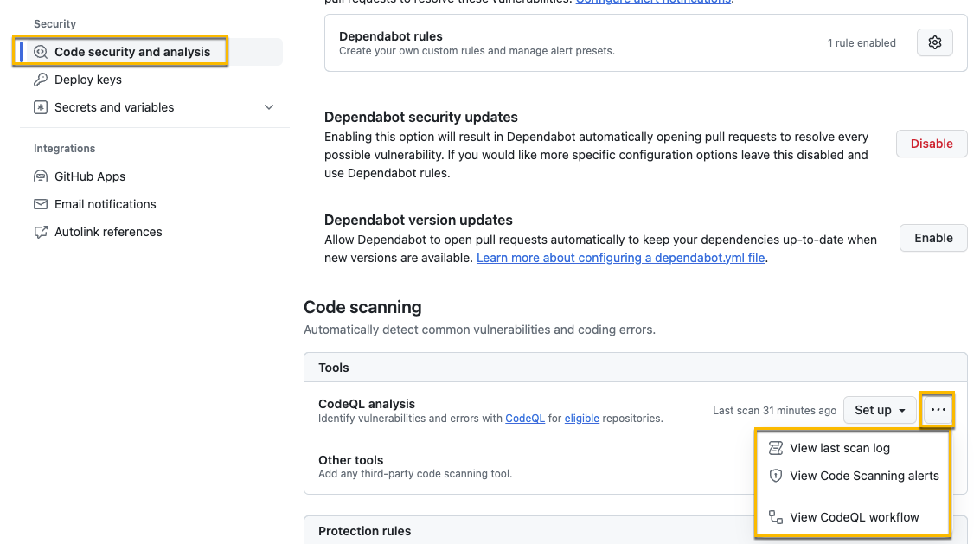
Task: Open Code security and analysis settings
Action: [131, 52]
